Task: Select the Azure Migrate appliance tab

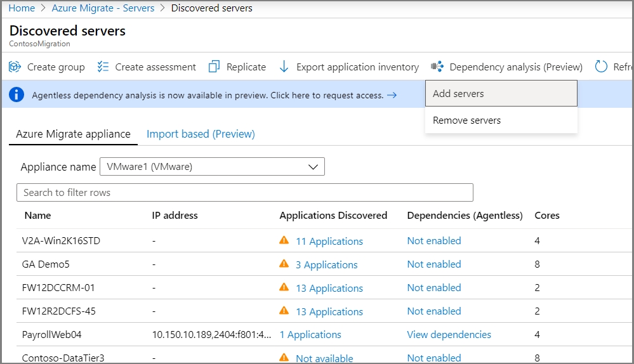Action: click(x=74, y=134)
